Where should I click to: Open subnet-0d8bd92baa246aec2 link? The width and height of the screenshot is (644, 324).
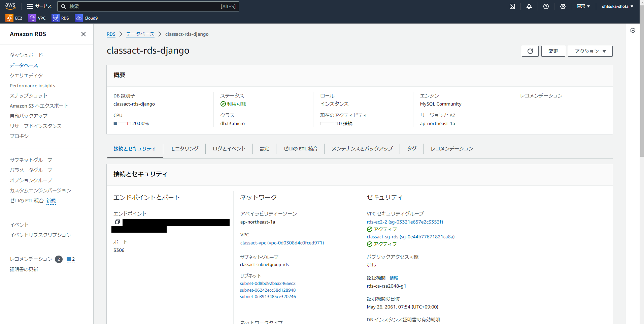[x=268, y=284]
